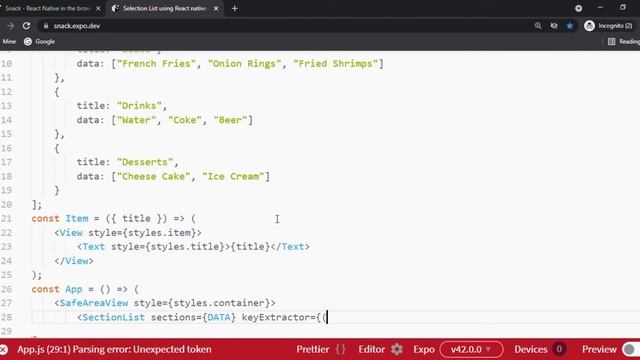Click the Editor gear icon
Image resolution: width=640 pixels, height=360 pixels.
point(397,349)
